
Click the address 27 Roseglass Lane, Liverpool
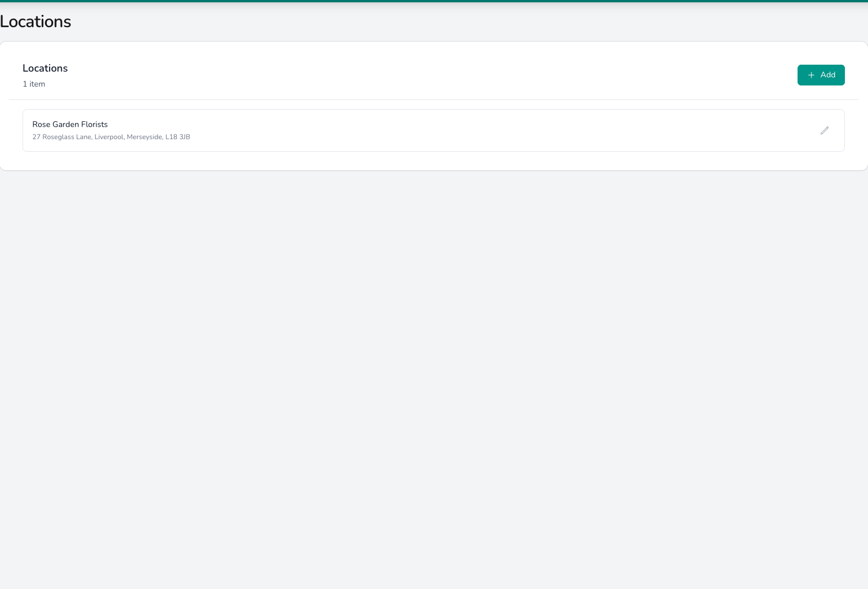pyautogui.click(x=111, y=137)
